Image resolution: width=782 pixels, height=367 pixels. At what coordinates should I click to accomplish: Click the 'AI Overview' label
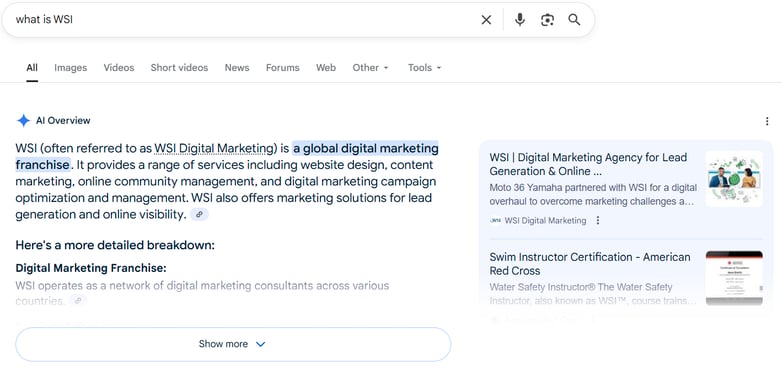point(63,121)
